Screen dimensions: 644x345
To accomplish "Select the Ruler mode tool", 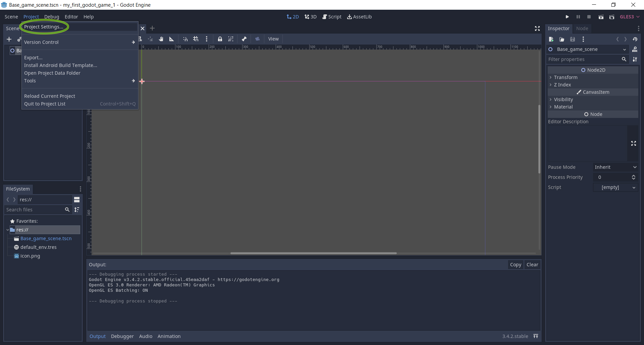I will click(x=171, y=39).
